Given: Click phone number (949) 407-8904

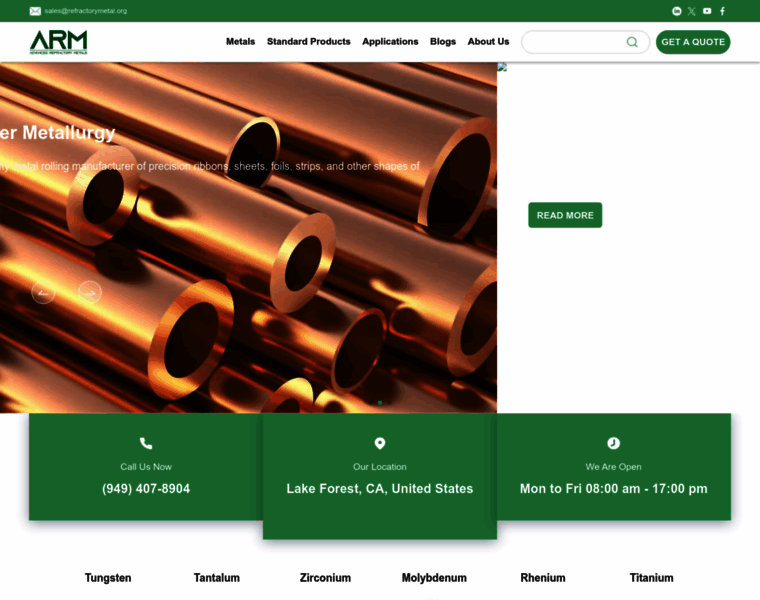Looking at the screenshot, I should click(146, 489).
